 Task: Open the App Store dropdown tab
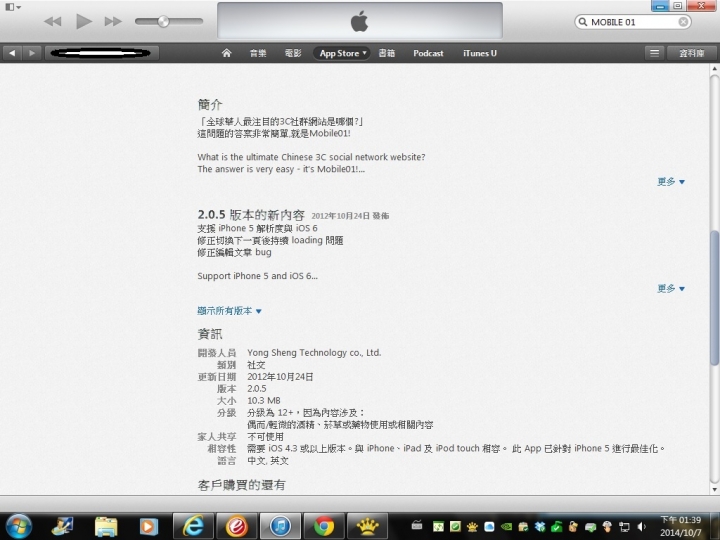click(342, 53)
